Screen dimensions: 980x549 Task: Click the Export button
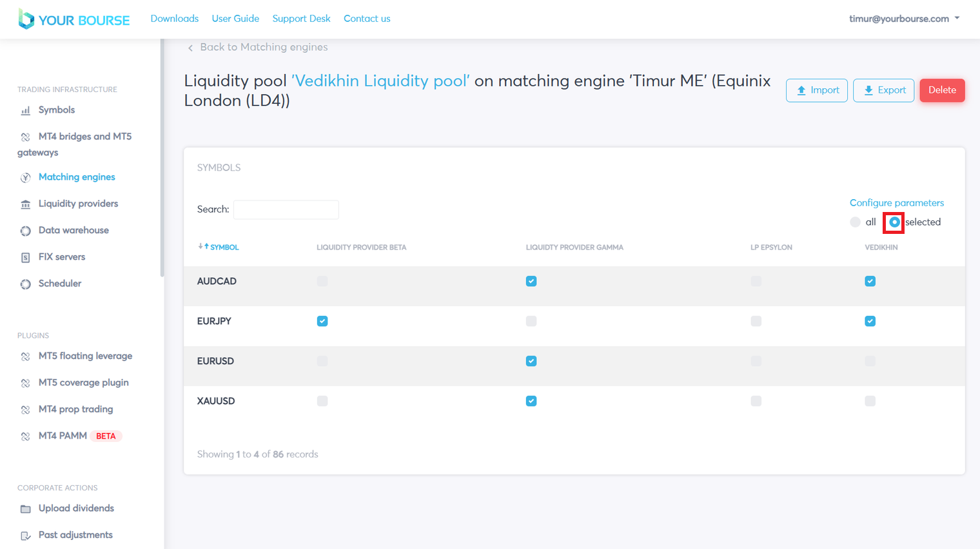click(x=883, y=90)
